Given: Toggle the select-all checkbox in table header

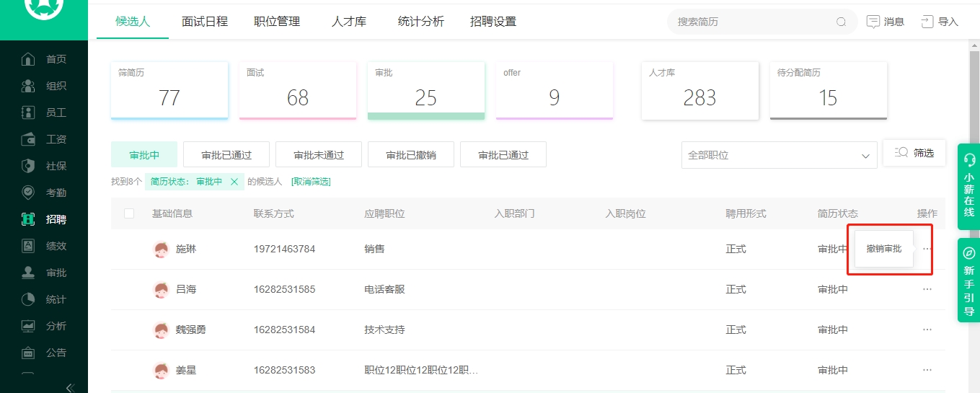Looking at the screenshot, I should coord(129,213).
